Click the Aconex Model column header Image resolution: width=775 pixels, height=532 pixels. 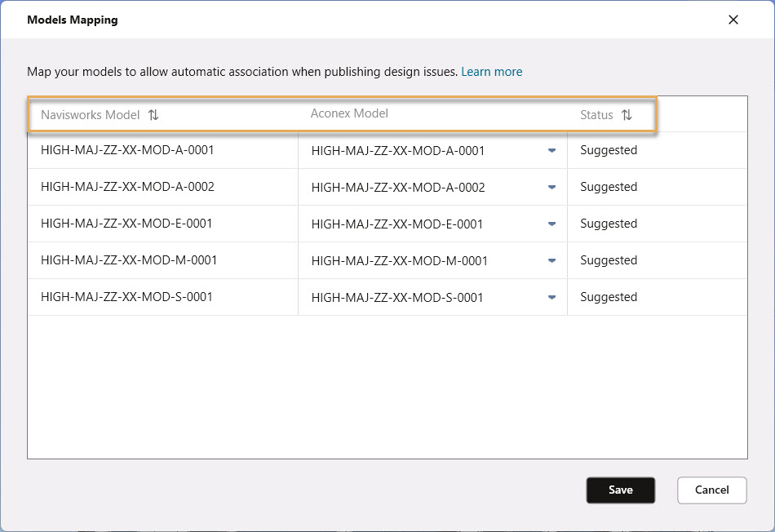coord(349,113)
